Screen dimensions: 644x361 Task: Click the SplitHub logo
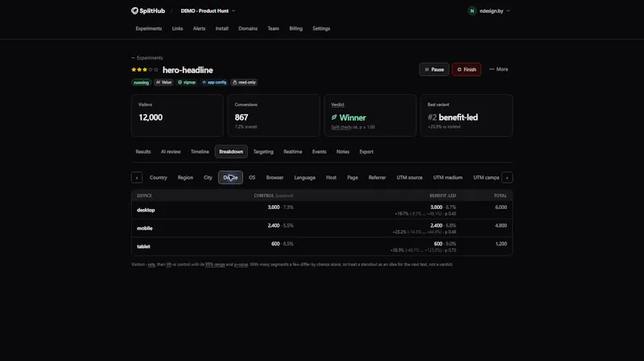coord(148,11)
